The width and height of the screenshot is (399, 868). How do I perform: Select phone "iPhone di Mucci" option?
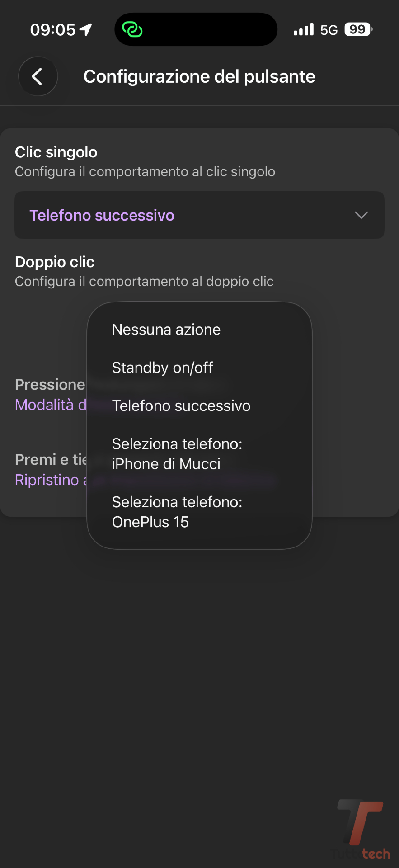click(177, 454)
